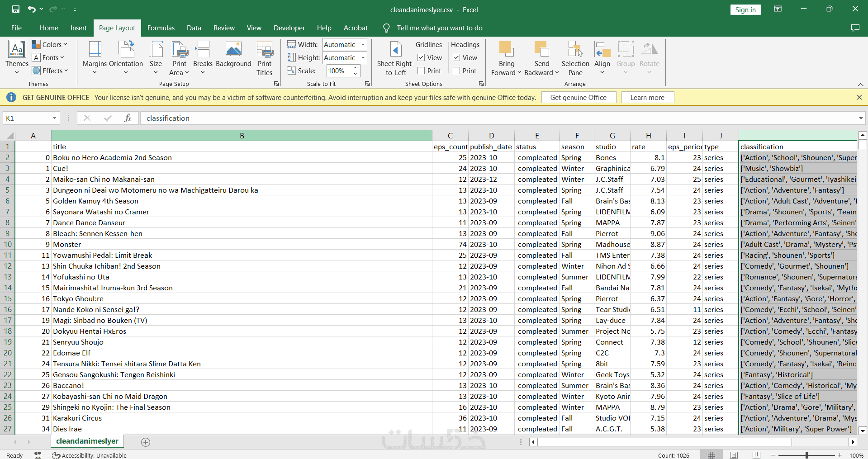Screen dimensions: 868x459
Task: Click the Insert Function fx icon
Action: [x=128, y=118]
